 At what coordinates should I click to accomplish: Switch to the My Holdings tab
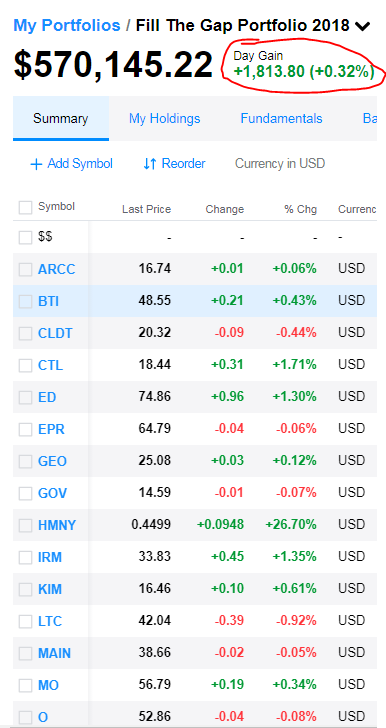tap(164, 118)
